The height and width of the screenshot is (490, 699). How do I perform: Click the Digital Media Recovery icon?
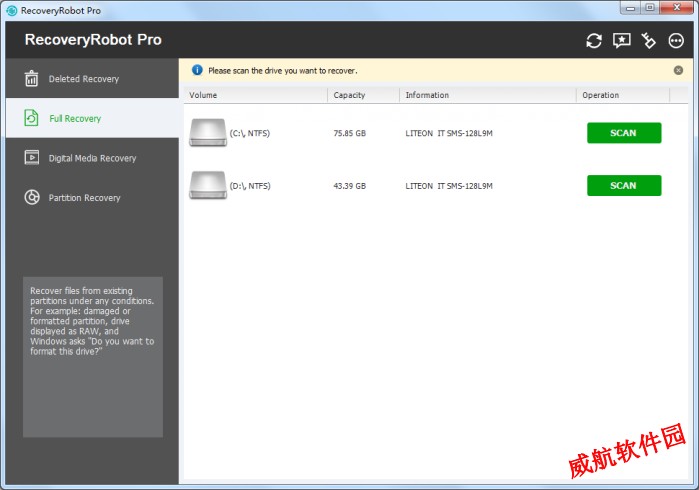pos(31,158)
